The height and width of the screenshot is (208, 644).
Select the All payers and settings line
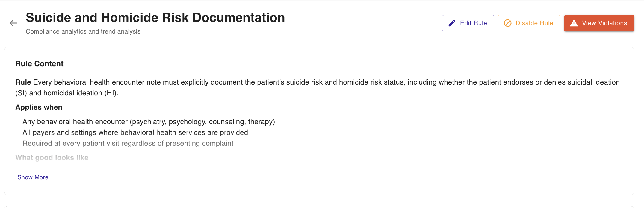(135, 132)
